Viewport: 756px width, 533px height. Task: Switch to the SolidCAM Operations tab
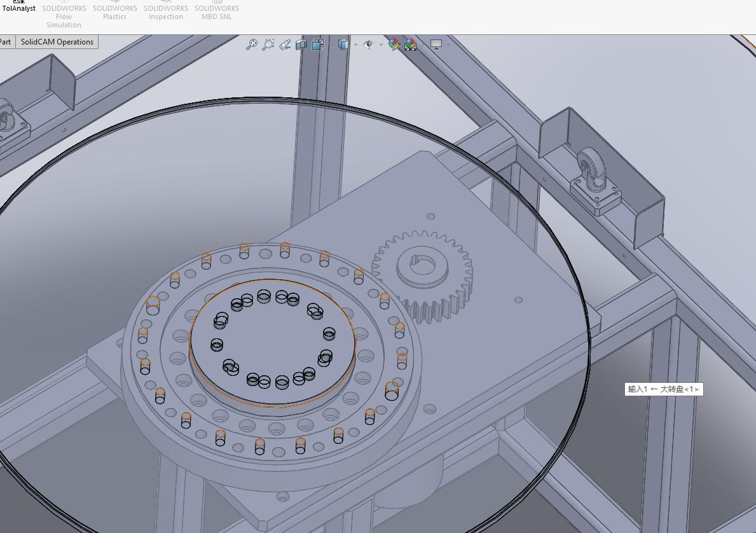57,42
